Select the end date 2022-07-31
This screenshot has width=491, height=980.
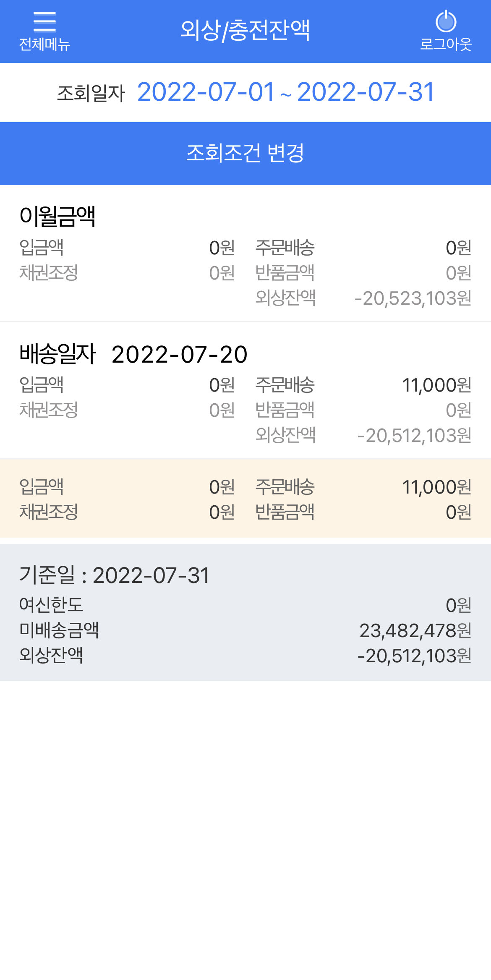point(366,92)
